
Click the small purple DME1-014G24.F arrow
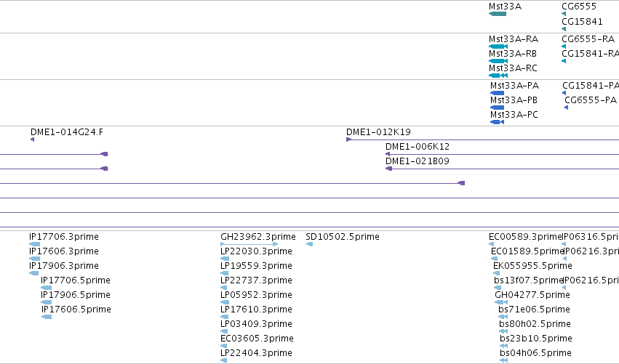point(33,139)
